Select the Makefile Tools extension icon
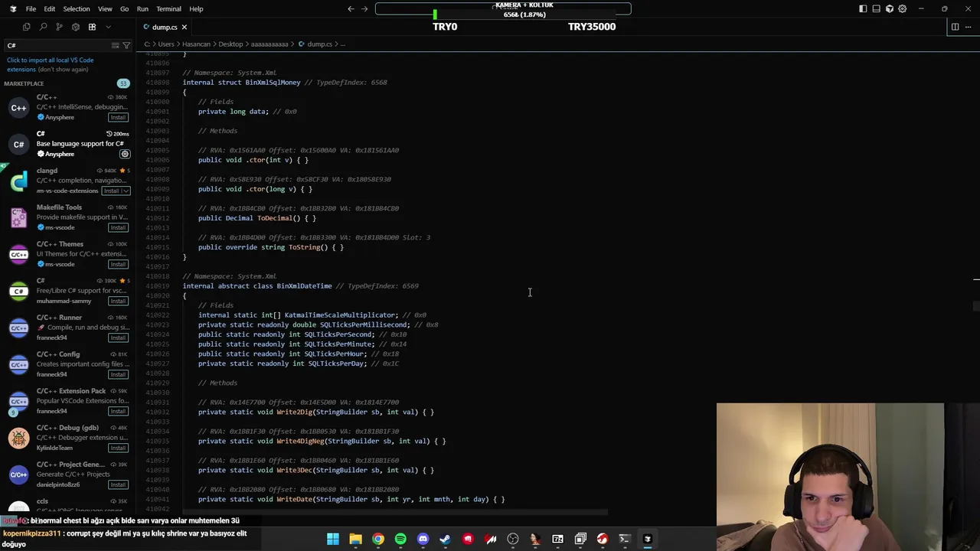 pyautogui.click(x=18, y=217)
